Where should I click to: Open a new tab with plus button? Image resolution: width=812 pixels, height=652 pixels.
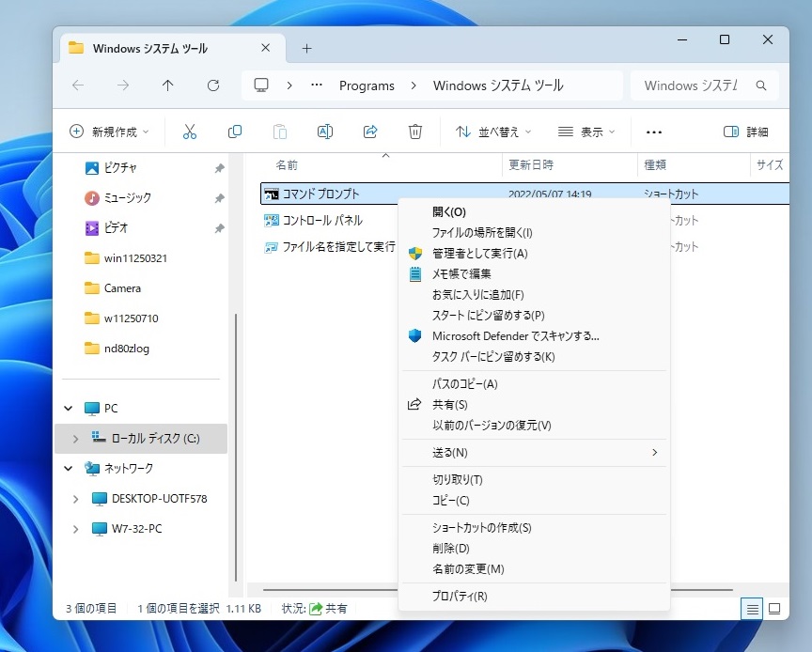tap(306, 49)
